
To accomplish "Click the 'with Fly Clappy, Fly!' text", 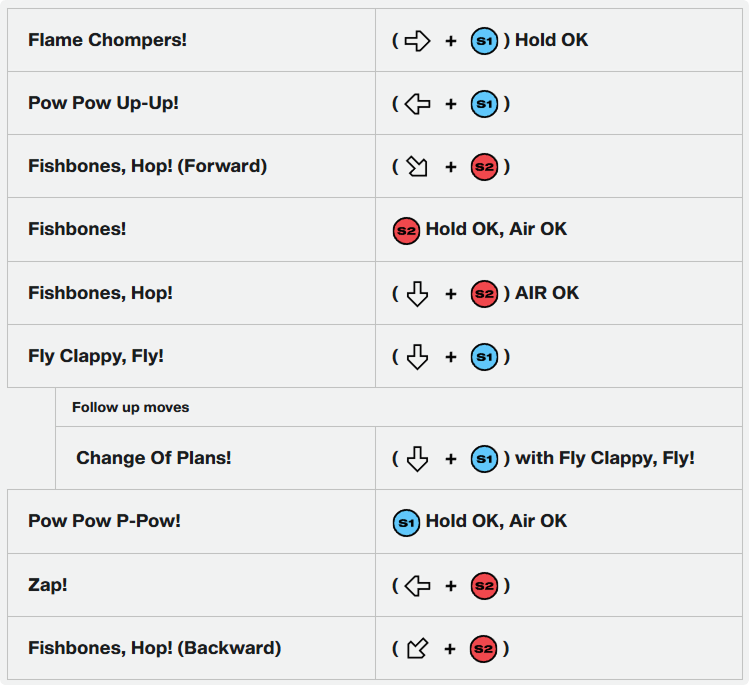I will (605, 458).
